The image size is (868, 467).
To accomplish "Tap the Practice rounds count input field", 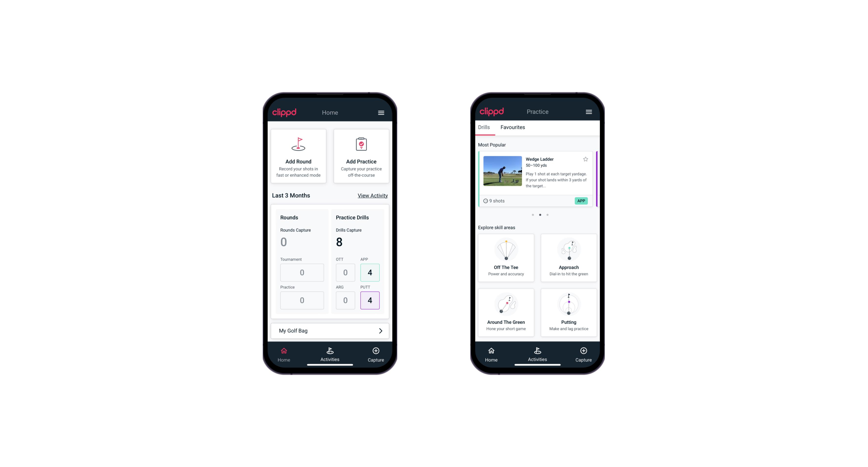I will (302, 300).
